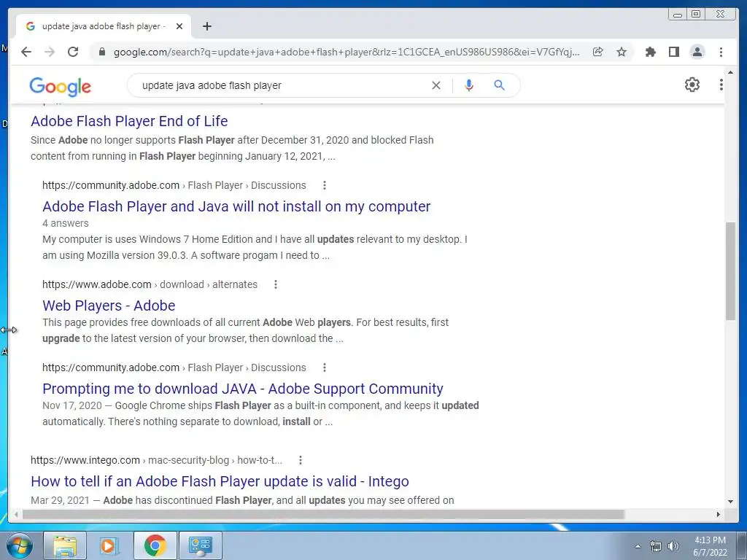This screenshot has height=560, width=747.
Task: Show hidden system tray icons
Action: 638,546
